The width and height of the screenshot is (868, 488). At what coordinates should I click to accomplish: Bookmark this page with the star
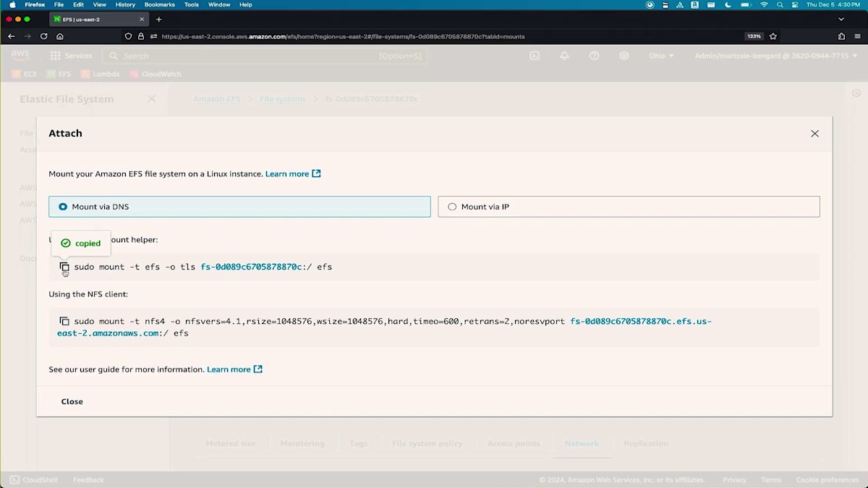click(773, 36)
